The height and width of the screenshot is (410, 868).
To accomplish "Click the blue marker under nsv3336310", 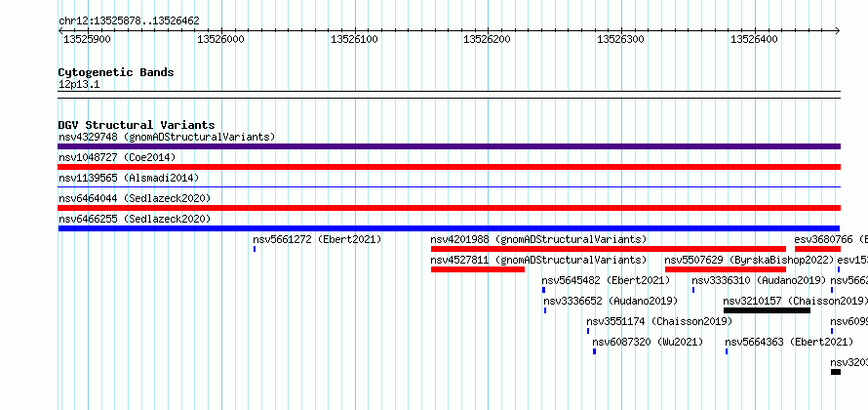I will (693, 290).
